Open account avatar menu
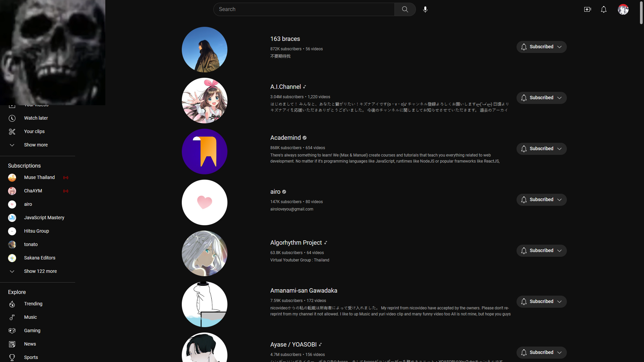The height and width of the screenshot is (362, 644). tap(623, 9)
